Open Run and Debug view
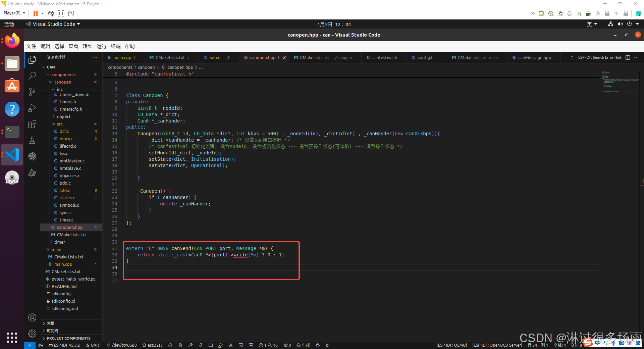 pos(32,108)
